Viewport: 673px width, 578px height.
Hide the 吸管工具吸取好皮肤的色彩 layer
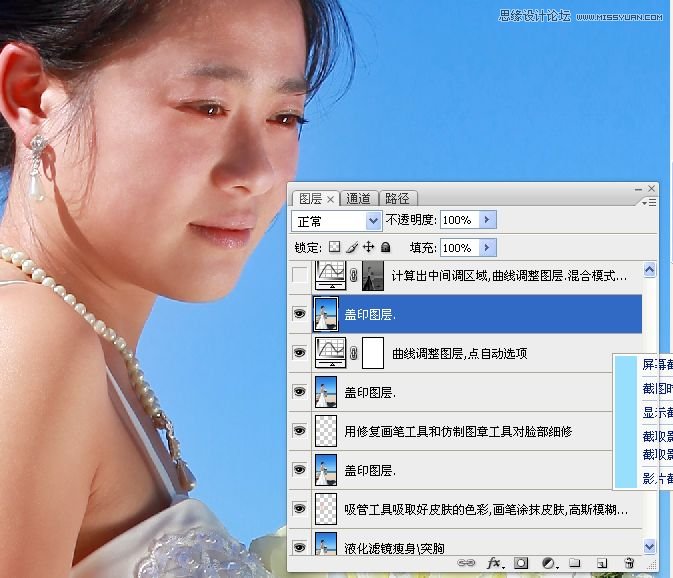pos(300,509)
